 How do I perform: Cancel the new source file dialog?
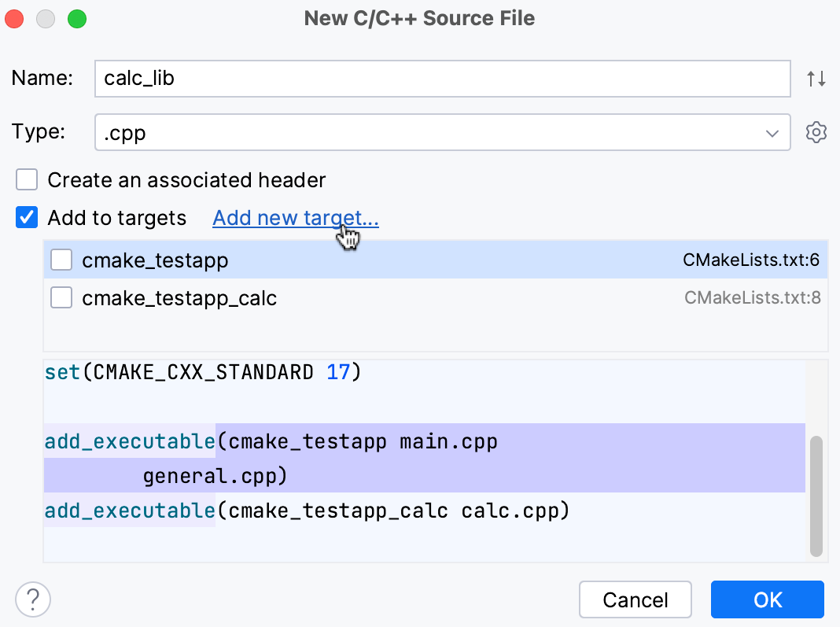pyautogui.click(x=635, y=599)
